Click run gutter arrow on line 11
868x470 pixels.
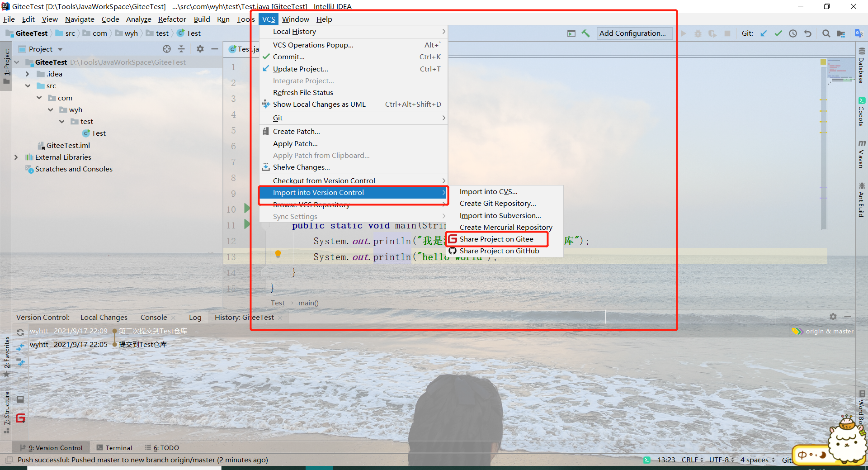(247, 224)
